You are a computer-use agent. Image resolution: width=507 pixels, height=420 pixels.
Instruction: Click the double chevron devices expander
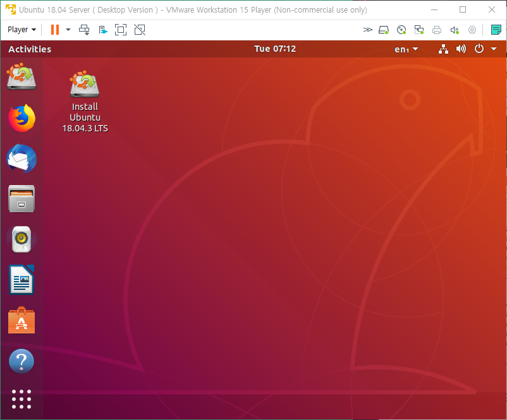tap(367, 30)
